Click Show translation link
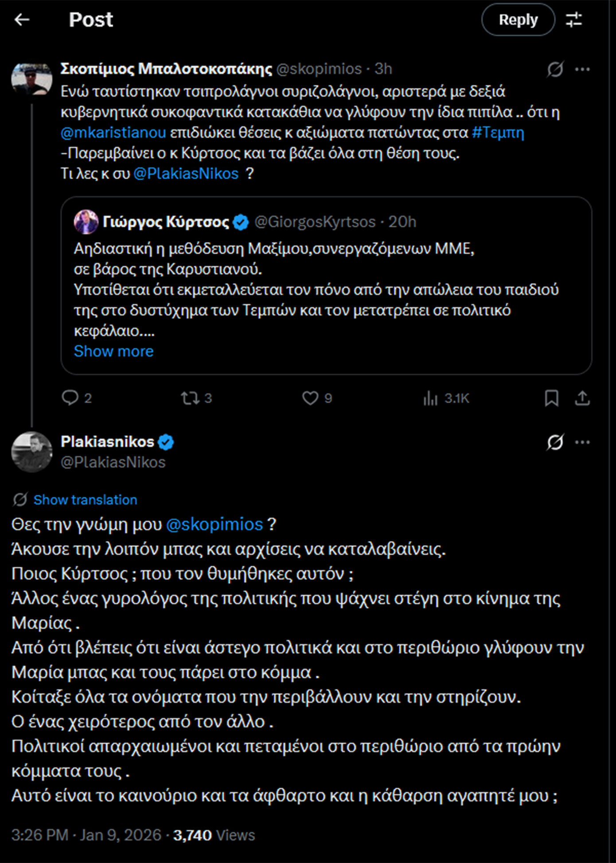This screenshot has width=616, height=863. tap(85, 500)
